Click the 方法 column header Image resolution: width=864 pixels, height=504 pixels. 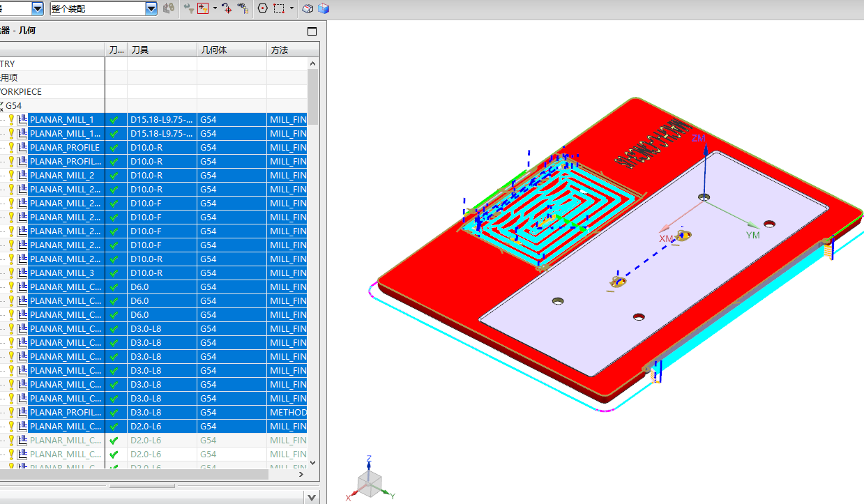(x=293, y=50)
